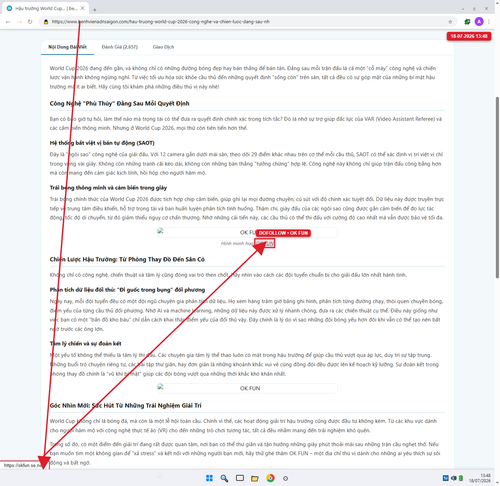
Task: Click the page vertical scrollbar thumb
Action: (497, 187)
